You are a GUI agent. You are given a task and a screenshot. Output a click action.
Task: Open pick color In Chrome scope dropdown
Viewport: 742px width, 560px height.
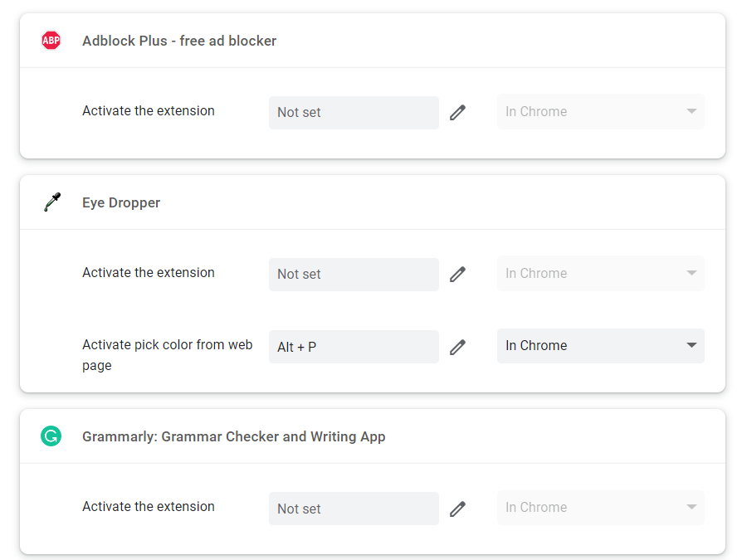click(601, 346)
